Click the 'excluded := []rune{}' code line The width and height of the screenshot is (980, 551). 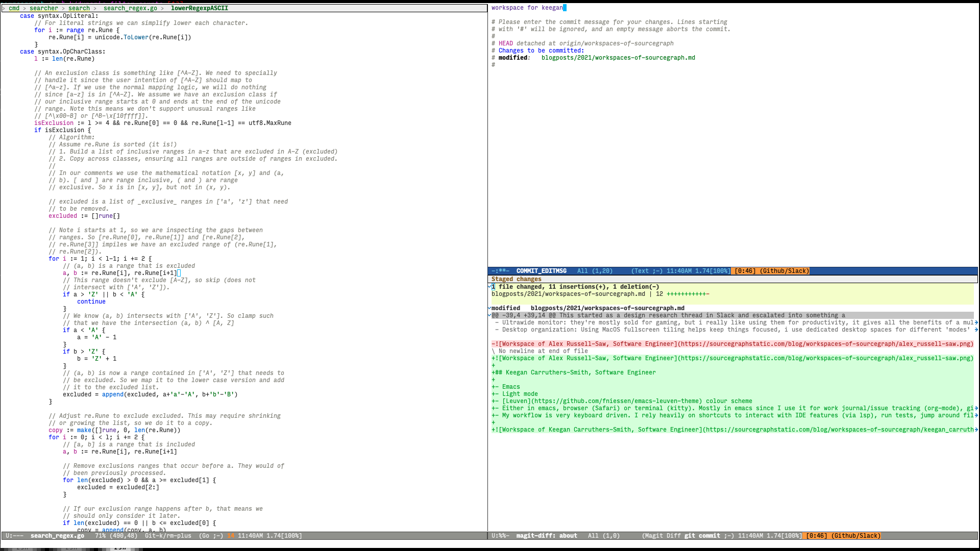point(84,216)
